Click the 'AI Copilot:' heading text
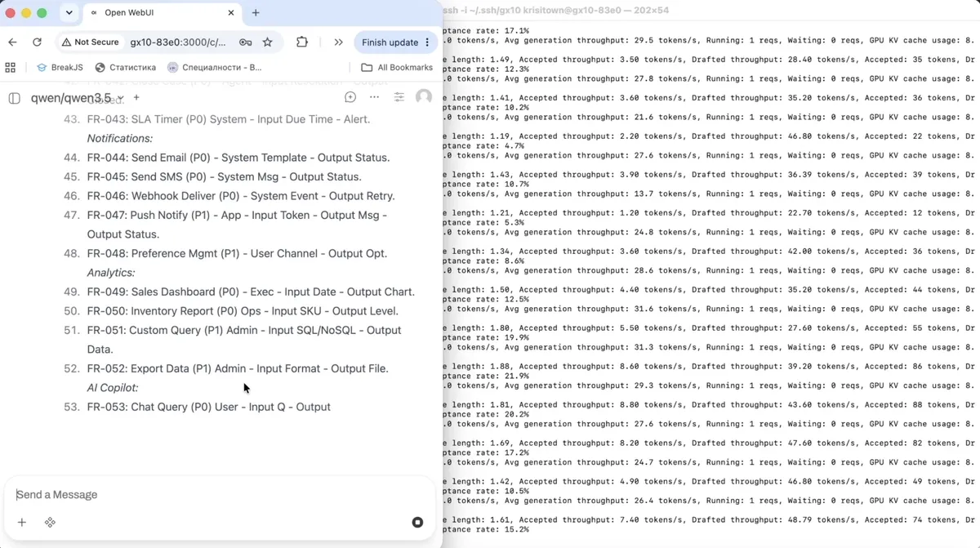The image size is (980, 548). pos(113,388)
